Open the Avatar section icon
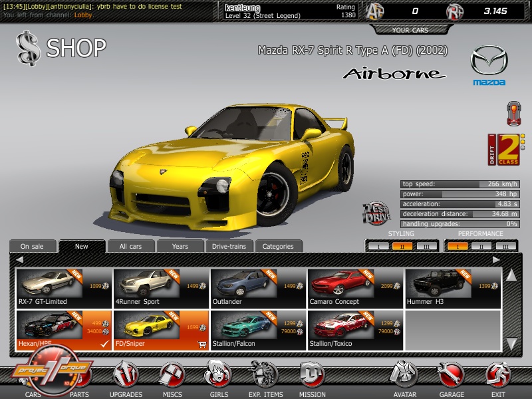This screenshot has height=399, width=532. 404,377
